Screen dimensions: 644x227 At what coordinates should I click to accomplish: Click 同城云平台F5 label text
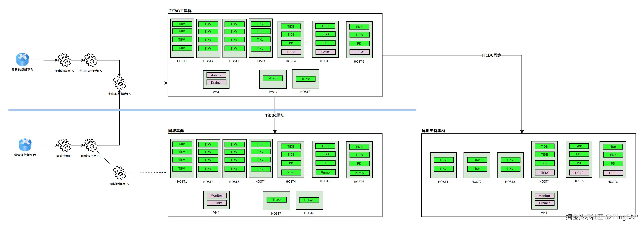(91, 156)
